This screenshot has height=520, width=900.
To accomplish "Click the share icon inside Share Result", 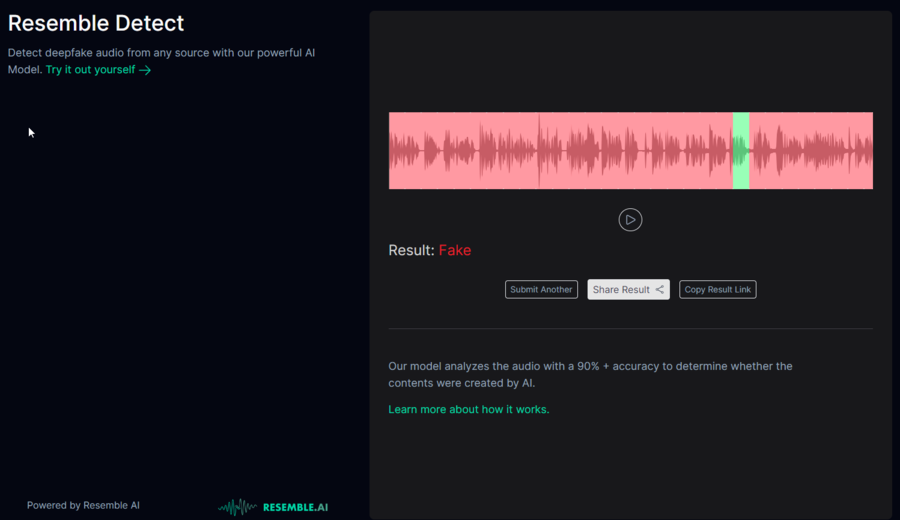I will [660, 290].
